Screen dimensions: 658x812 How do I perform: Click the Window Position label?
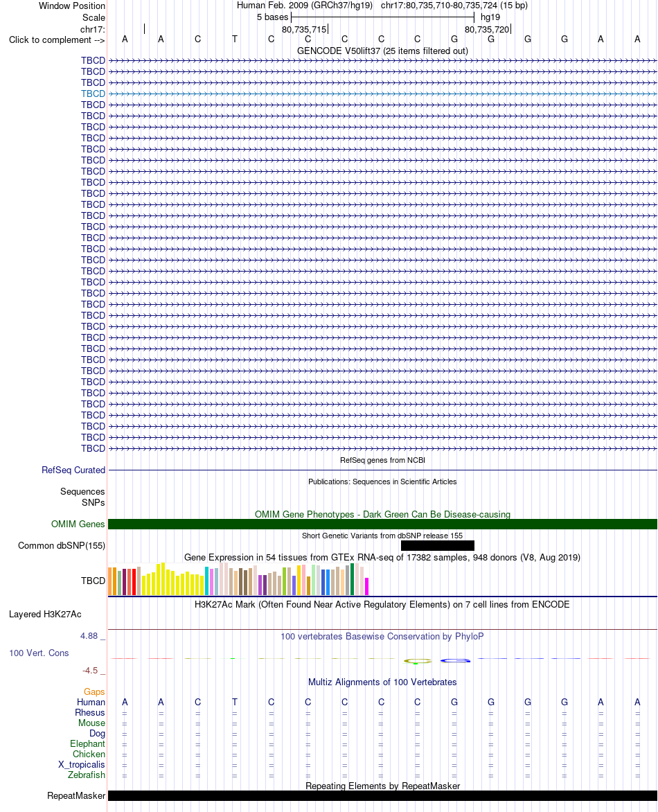[x=72, y=6]
